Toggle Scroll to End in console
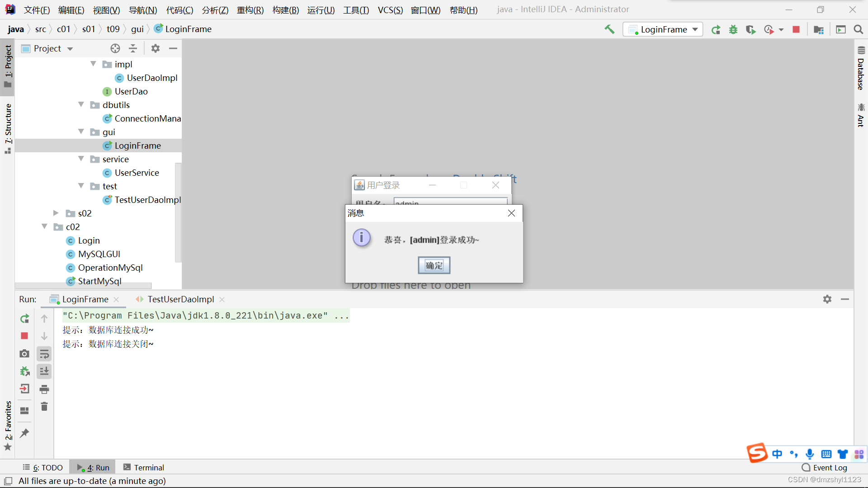Image resolution: width=868 pixels, height=488 pixels. point(44,371)
